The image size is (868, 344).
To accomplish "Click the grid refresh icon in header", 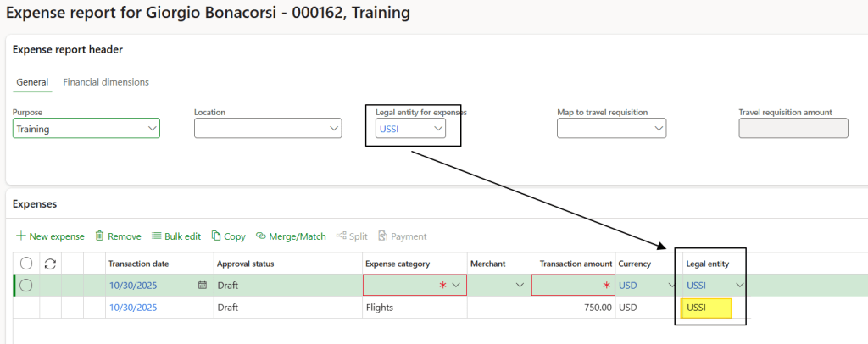I will coord(49,264).
